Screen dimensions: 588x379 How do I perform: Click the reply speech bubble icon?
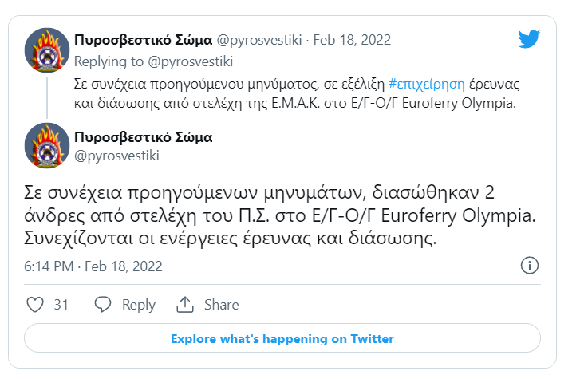point(103,305)
